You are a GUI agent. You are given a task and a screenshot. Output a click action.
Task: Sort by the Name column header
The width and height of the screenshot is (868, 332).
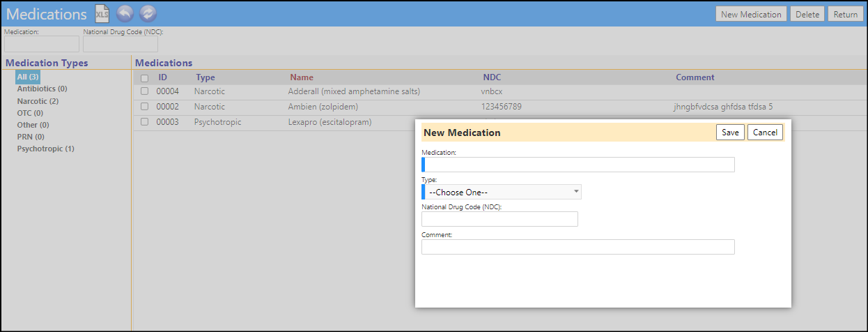(x=302, y=77)
